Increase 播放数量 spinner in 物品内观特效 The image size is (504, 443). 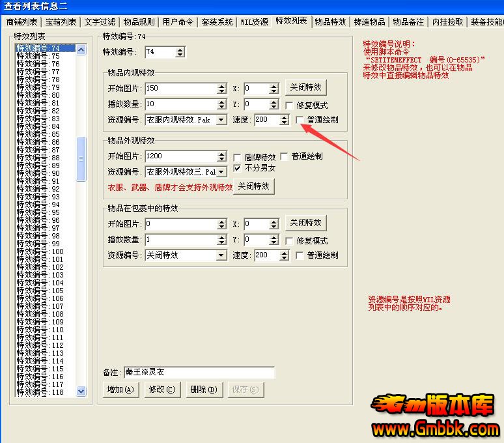click(x=221, y=102)
